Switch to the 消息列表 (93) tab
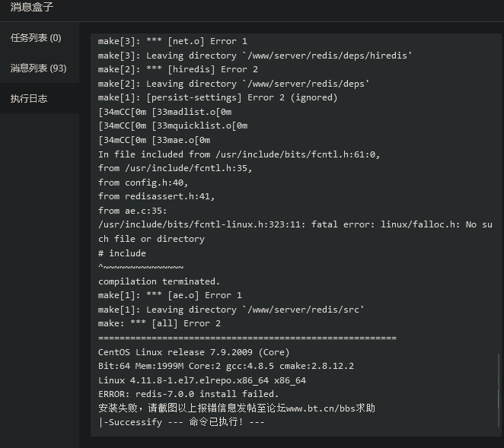 point(39,68)
